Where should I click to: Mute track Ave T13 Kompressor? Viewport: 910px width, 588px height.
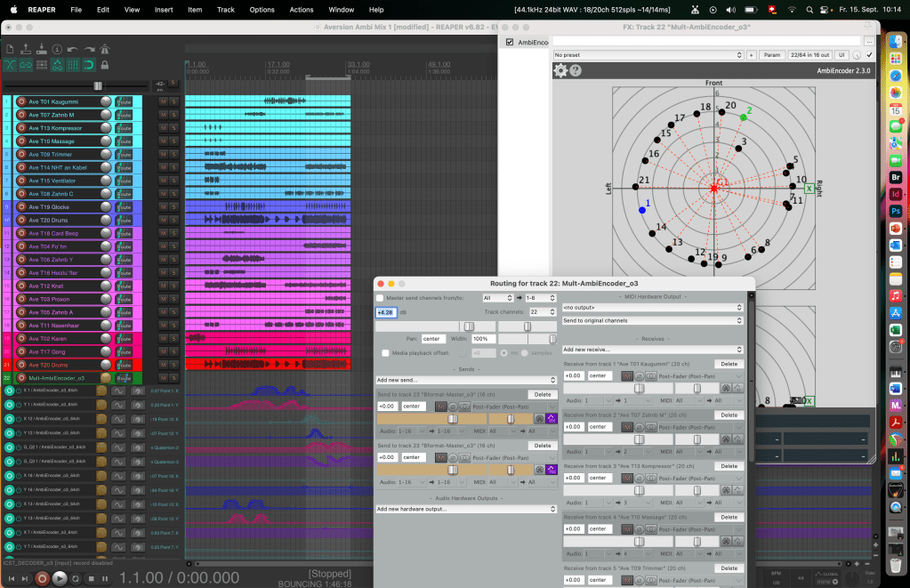[x=162, y=128]
